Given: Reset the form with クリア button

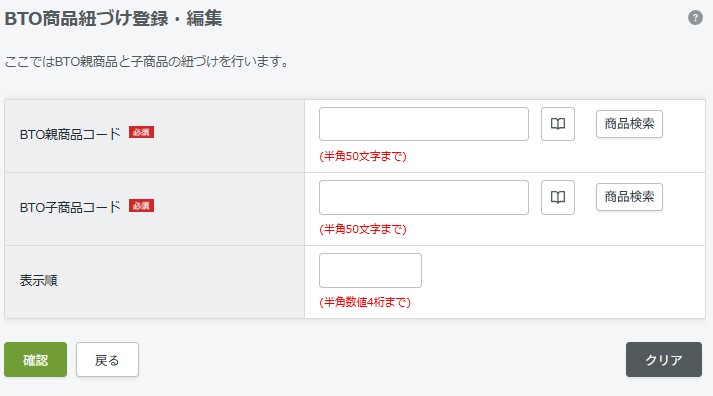Looking at the screenshot, I should point(664,360).
